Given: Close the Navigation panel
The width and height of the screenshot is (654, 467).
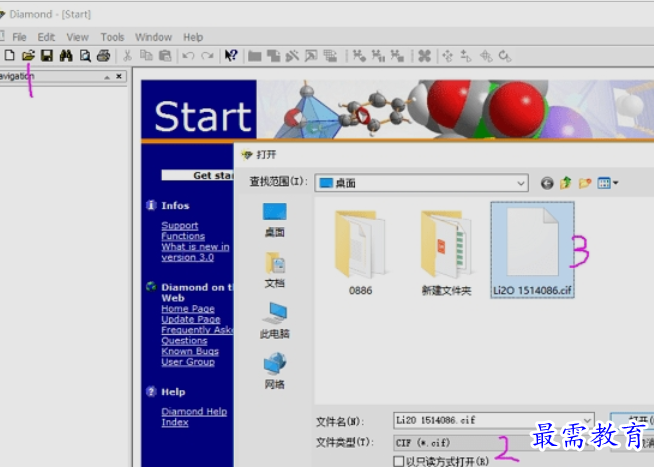Looking at the screenshot, I should point(119,76).
